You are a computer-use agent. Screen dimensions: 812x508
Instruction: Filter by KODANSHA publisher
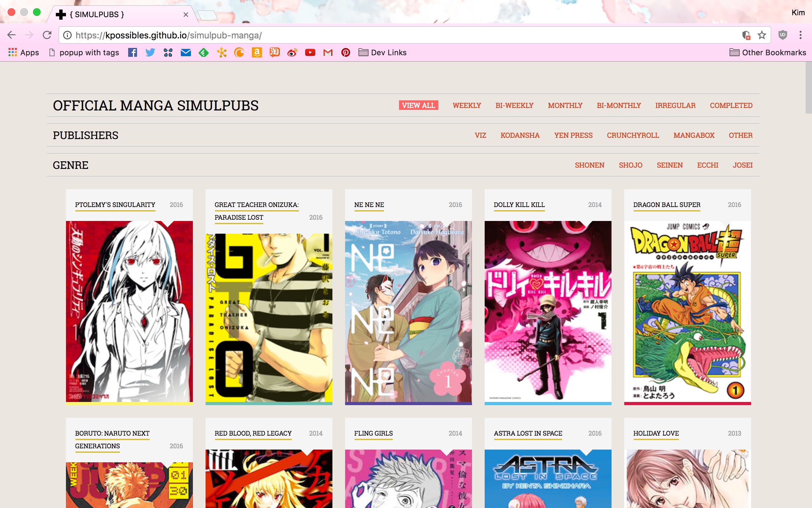coord(520,135)
